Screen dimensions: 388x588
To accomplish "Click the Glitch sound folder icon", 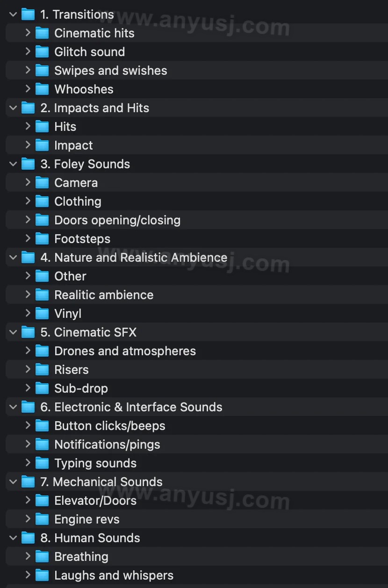I will (x=42, y=52).
